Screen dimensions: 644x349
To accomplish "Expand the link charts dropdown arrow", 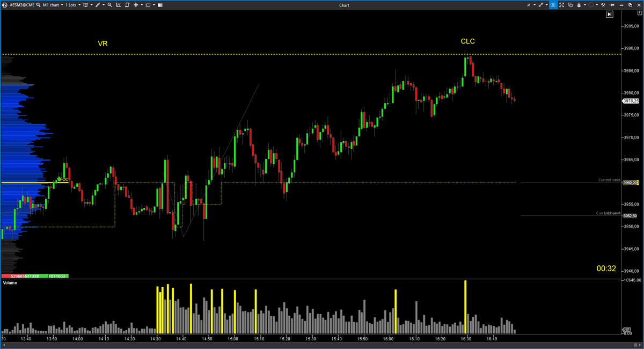I will (x=547, y=5).
